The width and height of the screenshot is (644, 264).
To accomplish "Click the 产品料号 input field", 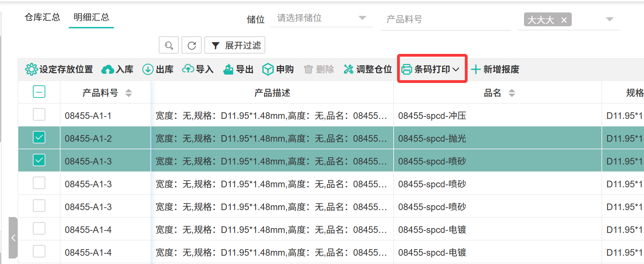I will (x=444, y=19).
